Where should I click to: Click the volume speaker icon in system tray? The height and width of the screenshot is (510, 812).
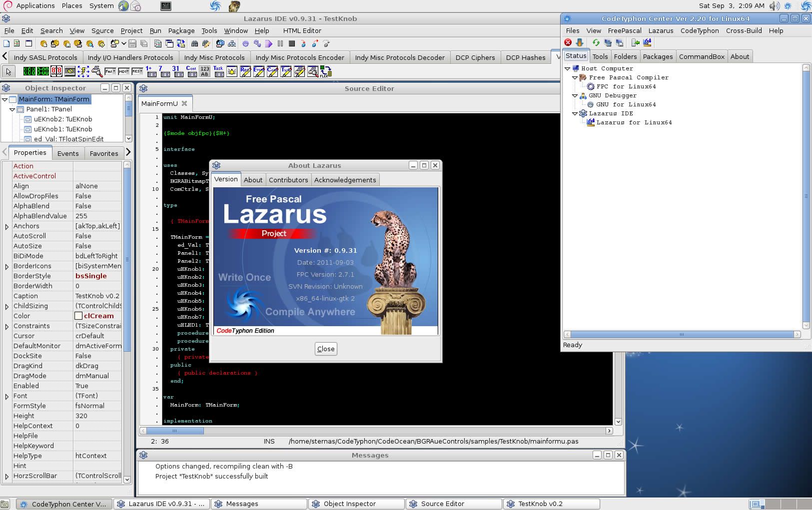[x=775, y=5]
